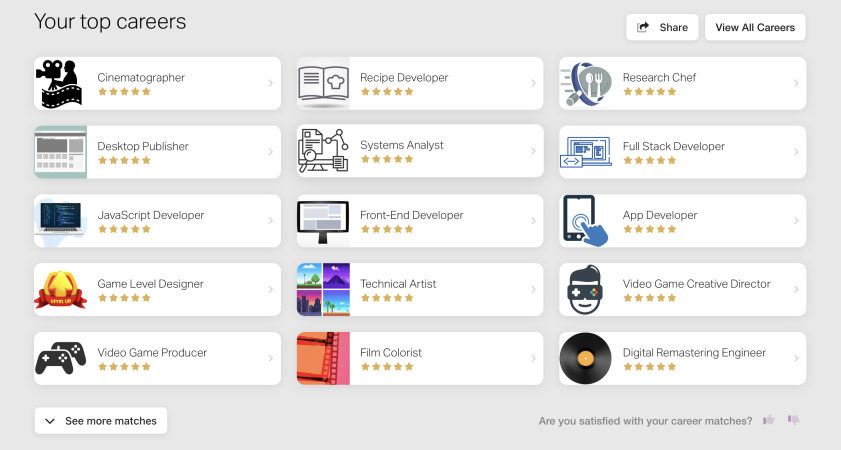Viewport: 841px width, 450px height.
Task: Open Desktop Publisher via its chevron arrow
Action: coord(270,152)
